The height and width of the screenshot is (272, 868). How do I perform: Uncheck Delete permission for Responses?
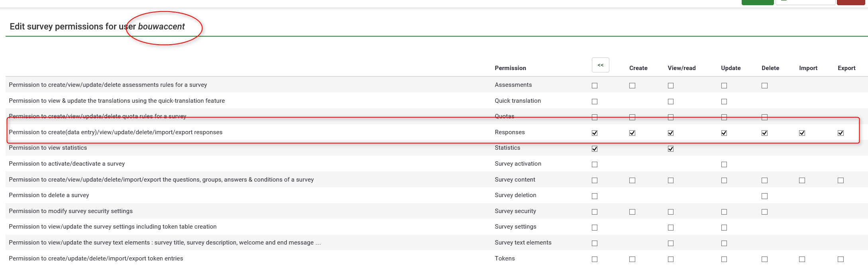click(764, 133)
